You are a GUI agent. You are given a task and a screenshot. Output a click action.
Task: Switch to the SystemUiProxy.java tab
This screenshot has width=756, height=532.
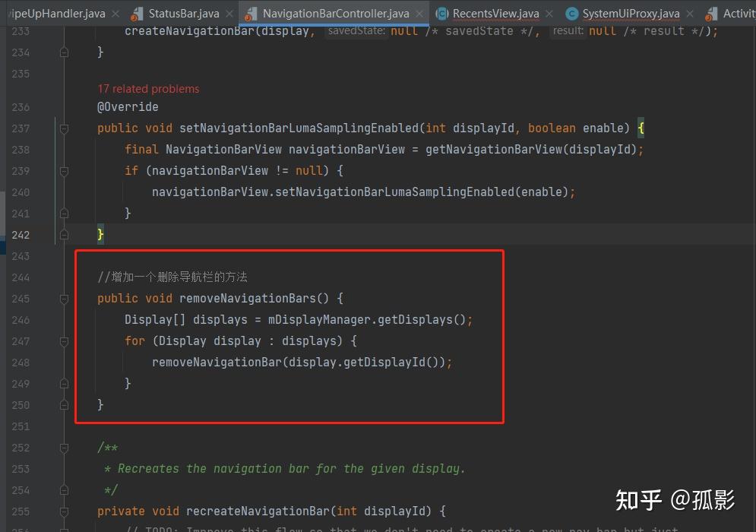point(631,14)
